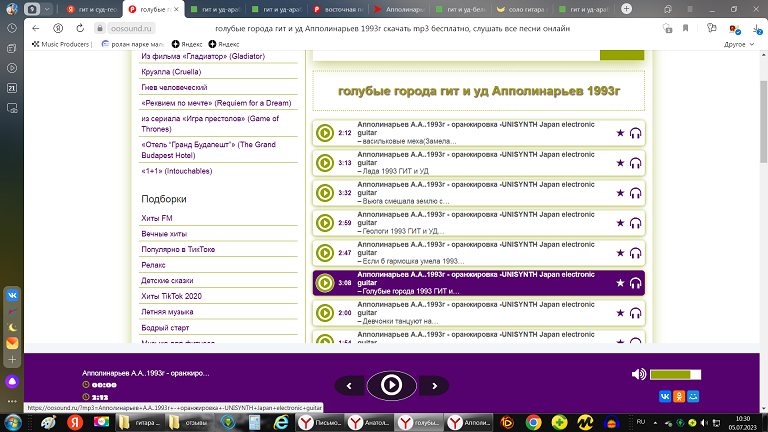Switch to 'соло гитара' browser tab
Image resolution: width=768 pixels, height=432 pixels.
(x=522, y=9)
